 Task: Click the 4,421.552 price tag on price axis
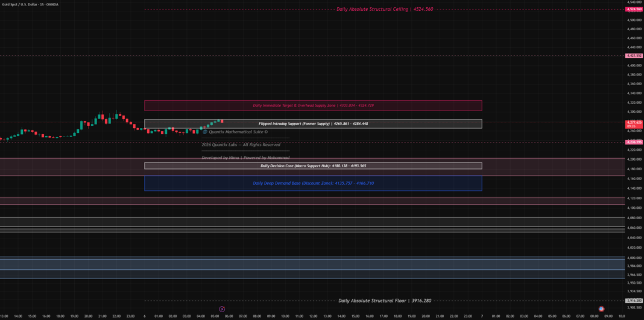pos(634,56)
